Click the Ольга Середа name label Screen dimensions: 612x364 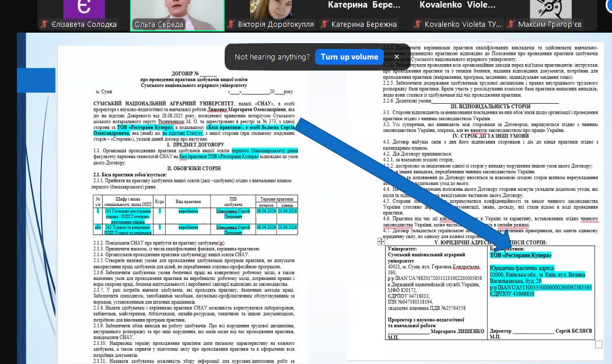tap(159, 24)
